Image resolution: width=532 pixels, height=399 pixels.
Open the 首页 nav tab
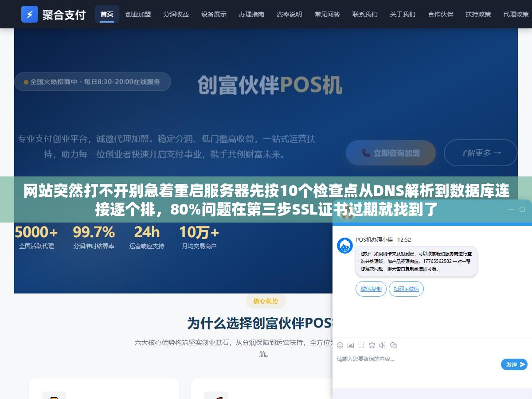tap(107, 14)
